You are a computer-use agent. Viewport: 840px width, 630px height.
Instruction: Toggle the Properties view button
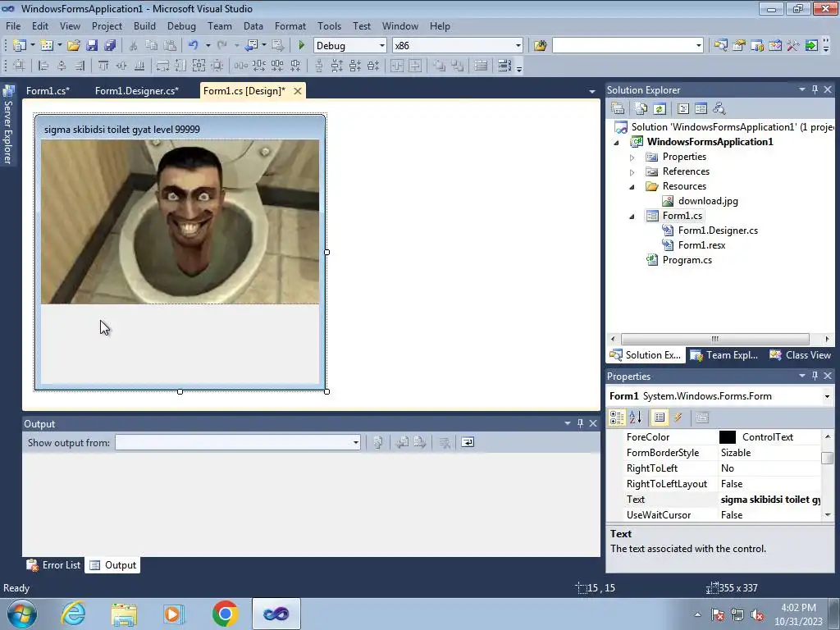pos(660,418)
